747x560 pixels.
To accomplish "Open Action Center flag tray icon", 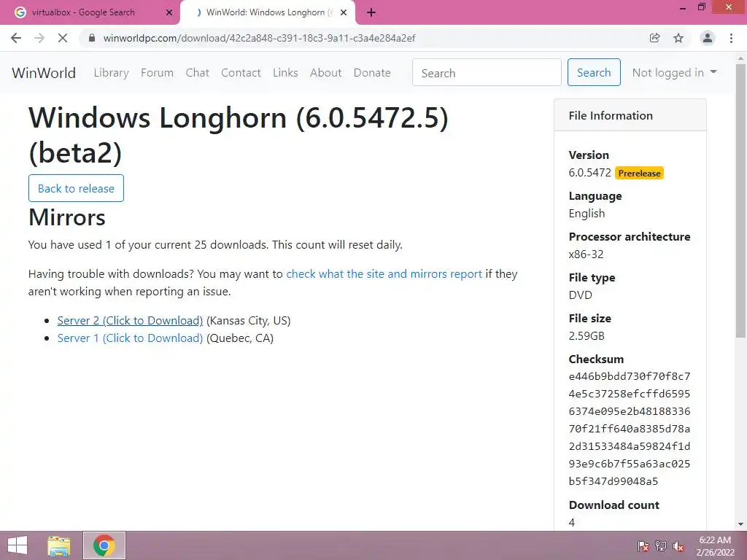I will [643, 546].
